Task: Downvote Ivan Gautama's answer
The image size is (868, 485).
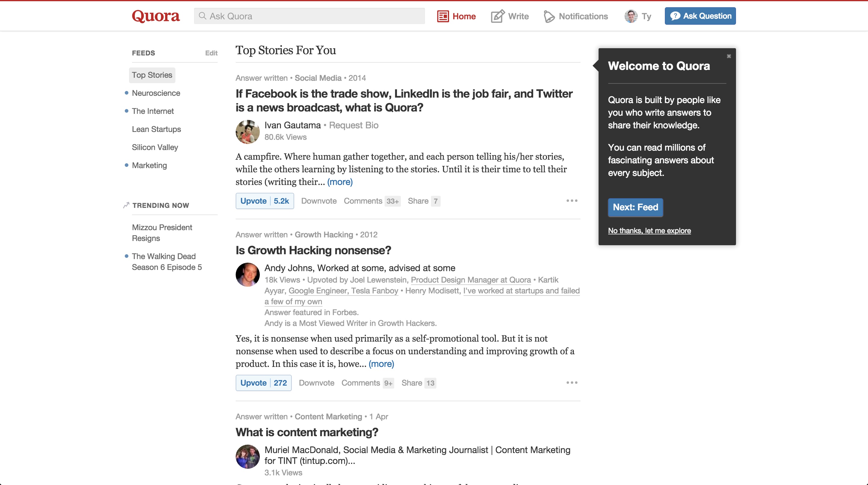Action: pos(319,201)
